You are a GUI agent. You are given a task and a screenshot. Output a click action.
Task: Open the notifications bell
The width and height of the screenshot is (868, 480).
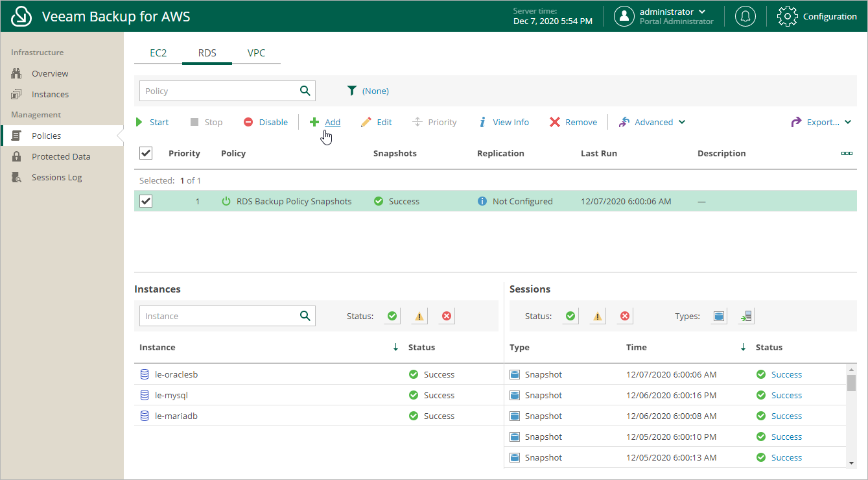pos(745,16)
